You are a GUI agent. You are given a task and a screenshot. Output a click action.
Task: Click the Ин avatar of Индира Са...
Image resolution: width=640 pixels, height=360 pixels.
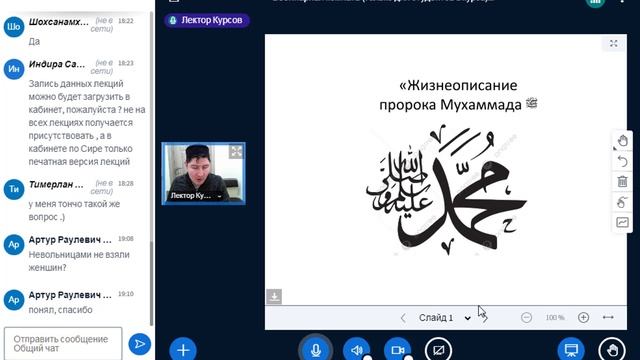click(14, 69)
